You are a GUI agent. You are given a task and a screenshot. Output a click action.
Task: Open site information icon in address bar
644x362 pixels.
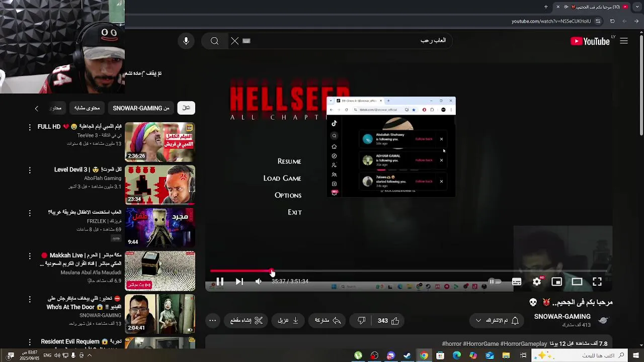coord(598,21)
